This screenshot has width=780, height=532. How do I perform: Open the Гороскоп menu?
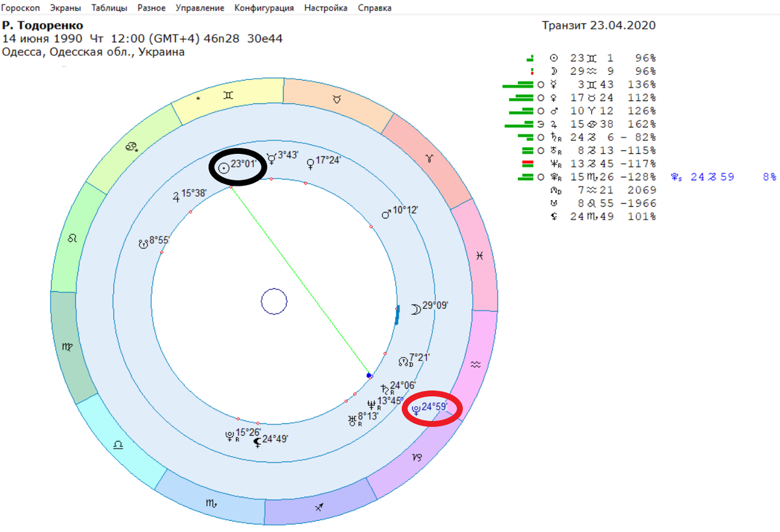21,8
